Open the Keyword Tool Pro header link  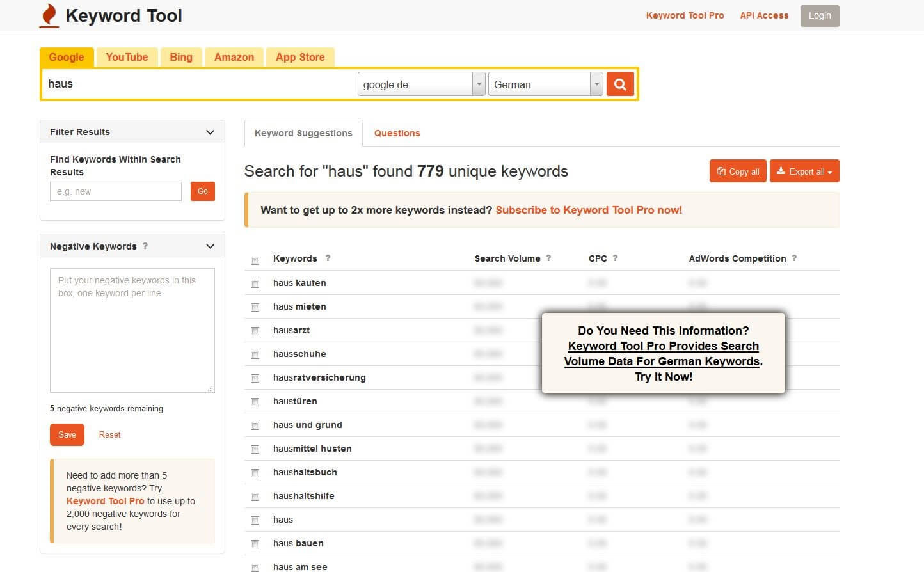(x=685, y=15)
